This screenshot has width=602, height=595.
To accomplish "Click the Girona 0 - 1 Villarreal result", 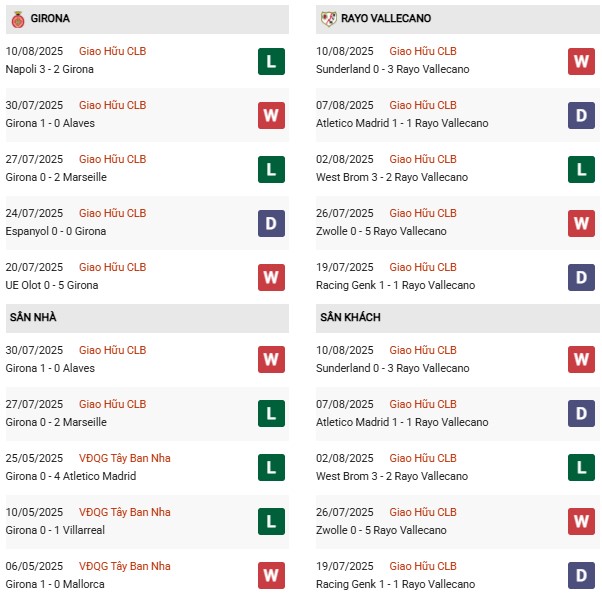I will 55,530.
